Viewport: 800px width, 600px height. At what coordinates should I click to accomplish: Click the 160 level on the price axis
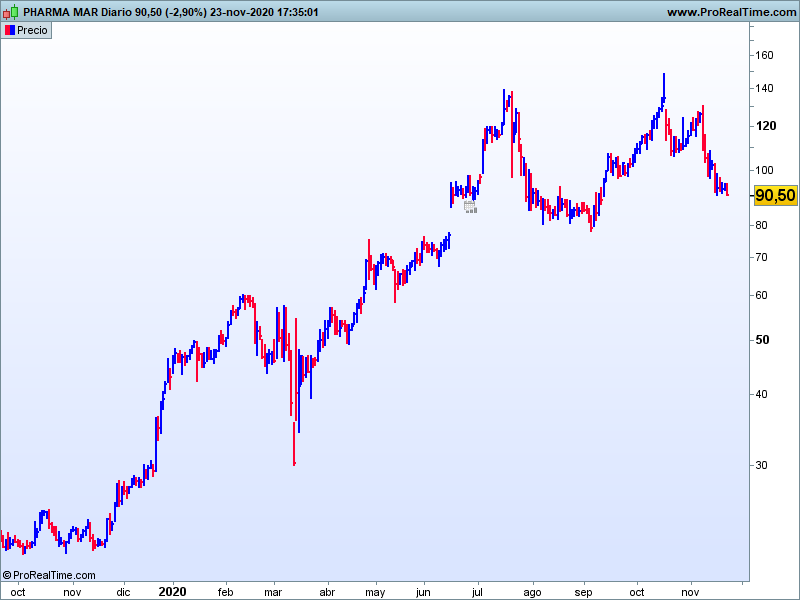tap(764, 56)
